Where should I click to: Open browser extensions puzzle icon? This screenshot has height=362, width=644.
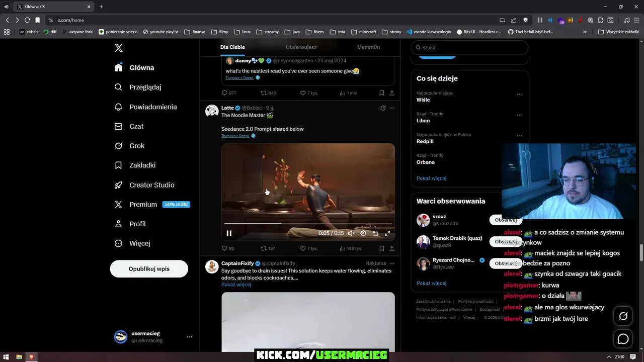[600, 20]
